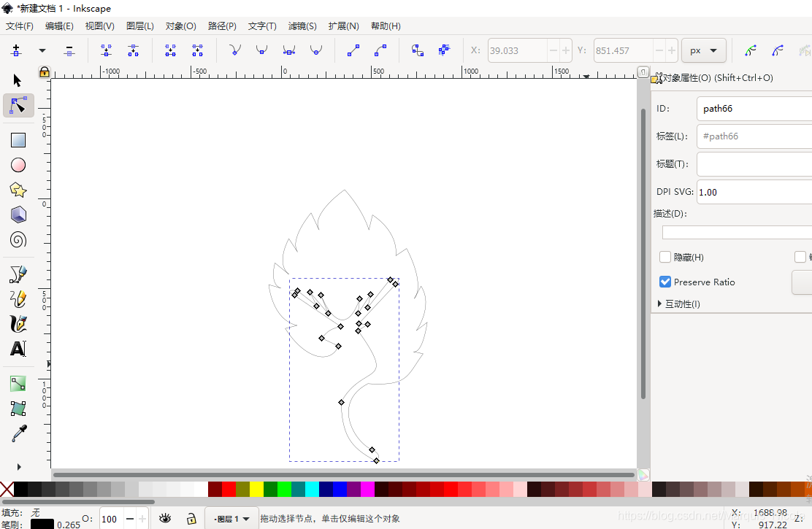This screenshot has width=812, height=529.
Task: Pick the cyan palette swatch
Action: click(x=312, y=489)
